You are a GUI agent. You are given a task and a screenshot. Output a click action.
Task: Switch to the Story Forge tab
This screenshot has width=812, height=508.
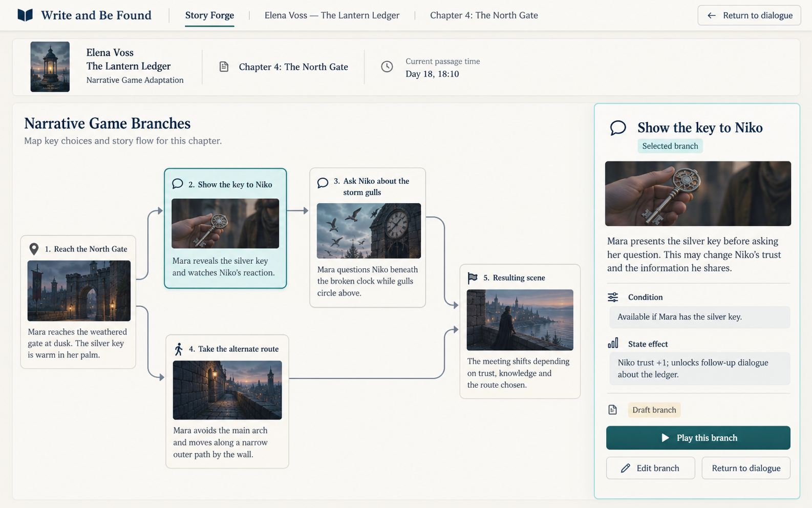209,15
